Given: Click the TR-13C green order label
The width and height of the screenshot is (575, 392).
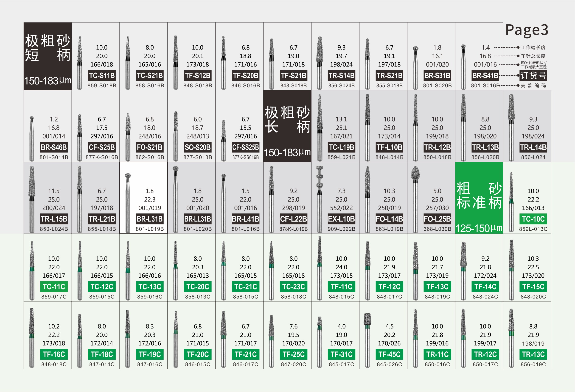Looking at the screenshot, I should coord(533,354).
